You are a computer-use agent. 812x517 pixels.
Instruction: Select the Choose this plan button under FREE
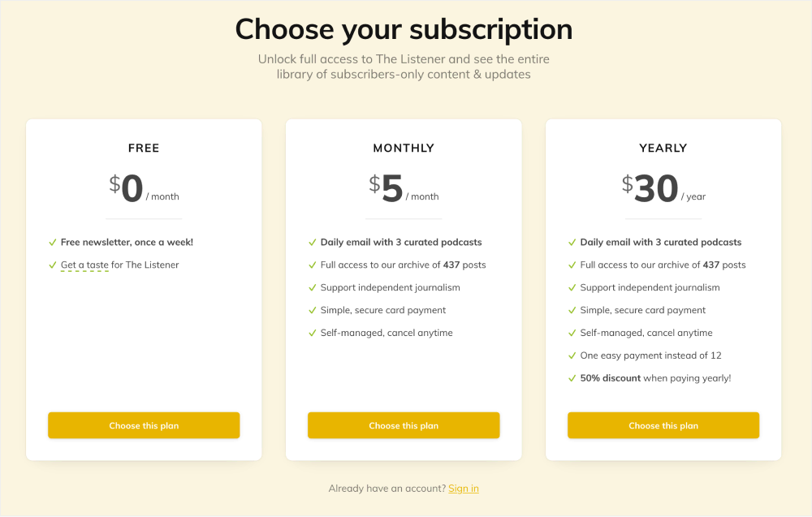point(144,424)
